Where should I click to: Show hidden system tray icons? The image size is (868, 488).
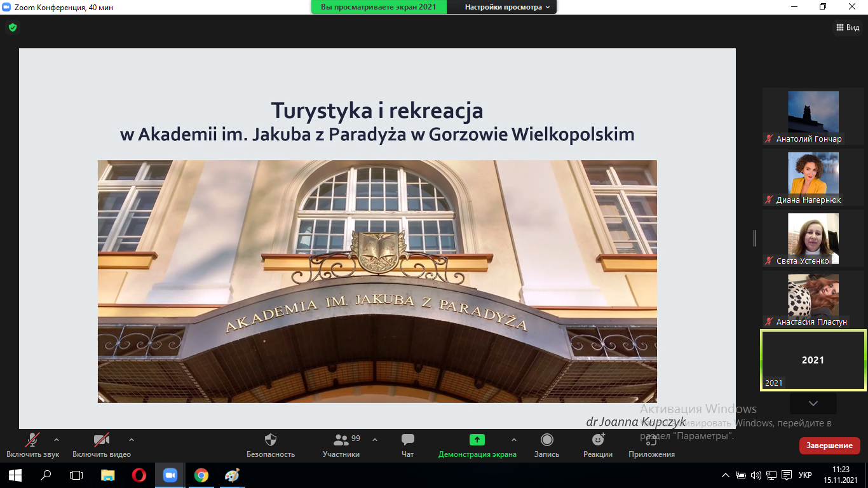(x=726, y=475)
